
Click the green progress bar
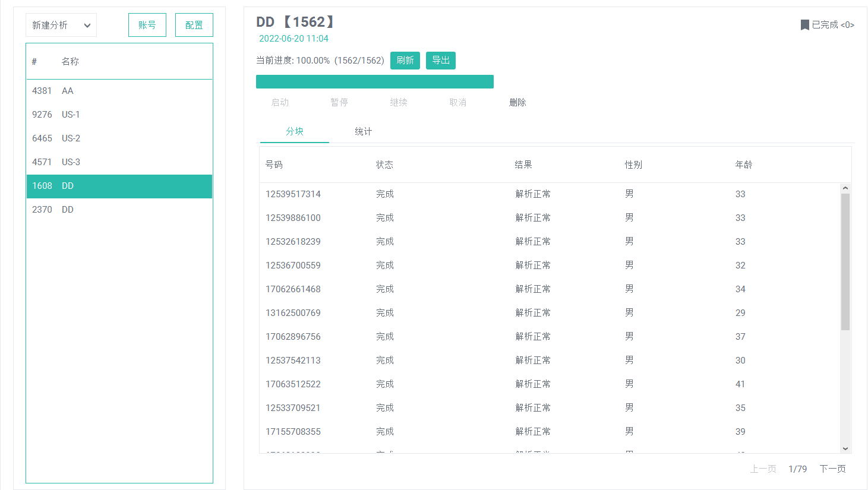click(x=375, y=82)
